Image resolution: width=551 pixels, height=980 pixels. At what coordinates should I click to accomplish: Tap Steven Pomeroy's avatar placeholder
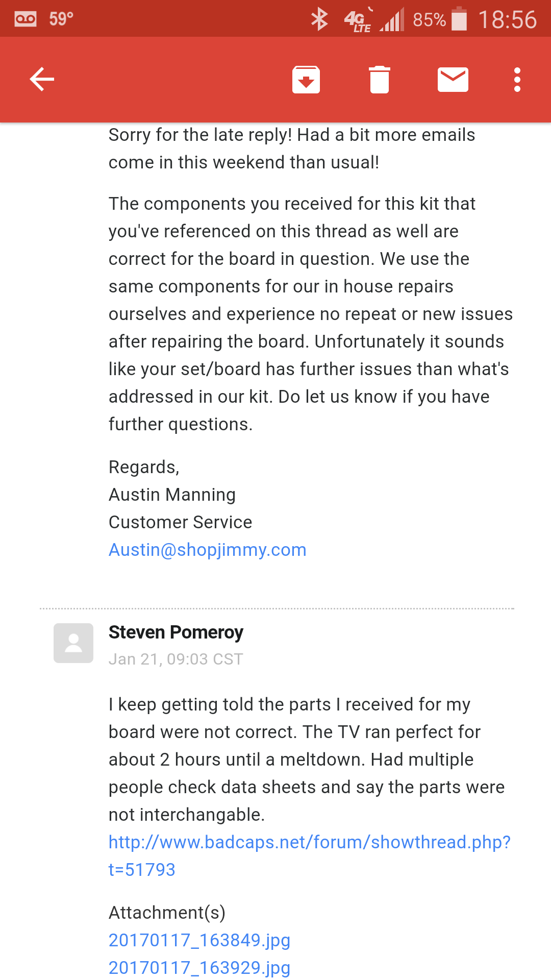pyautogui.click(x=73, y=643)
